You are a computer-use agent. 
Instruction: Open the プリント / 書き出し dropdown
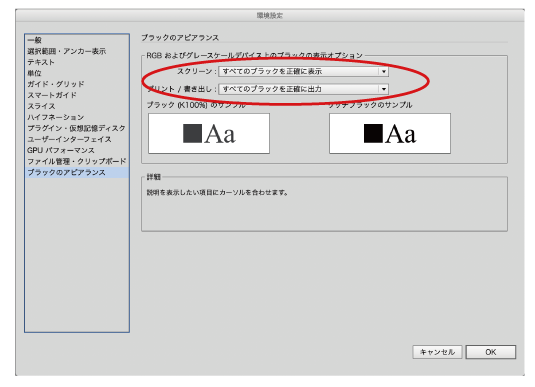(x=303, y=89)
